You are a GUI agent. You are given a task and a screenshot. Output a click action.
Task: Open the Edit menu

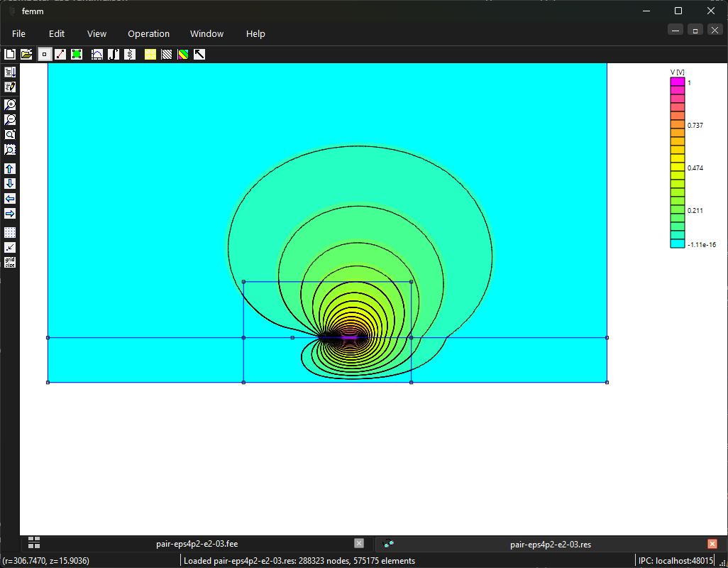[x=57, y=34]
